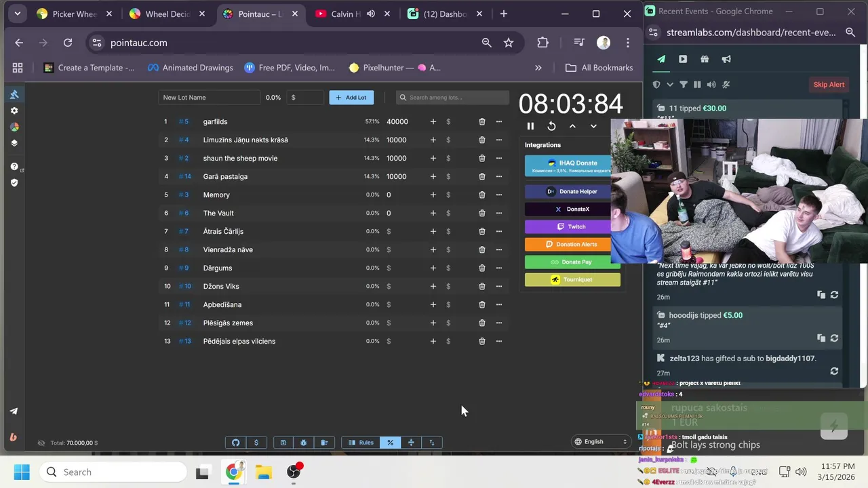The width and height of the screenshot is (868, 488).
Task: Open the Chrome tab search dropdown arrow
Action: (17, 14)
